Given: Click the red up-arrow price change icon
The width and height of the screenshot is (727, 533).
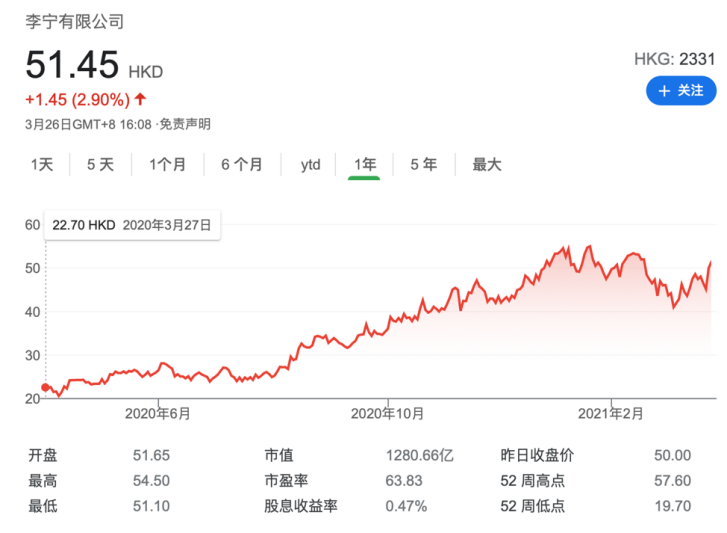Looking at the screenshot, I should coord(140,99).
